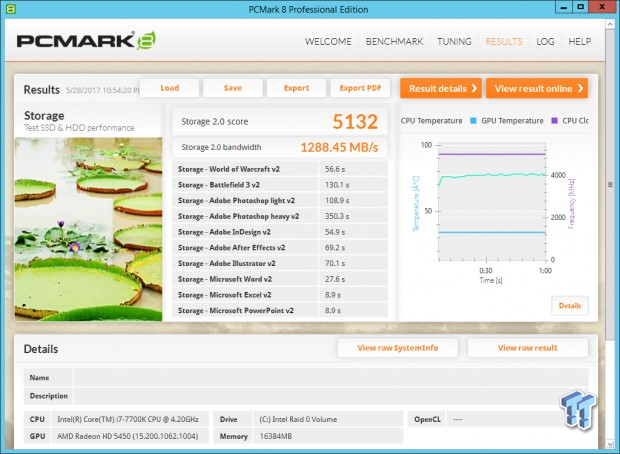The height and width of the screenshot is (454, 620).
Task: Click the Battlefield 3 v2 row
Action: 280,185
